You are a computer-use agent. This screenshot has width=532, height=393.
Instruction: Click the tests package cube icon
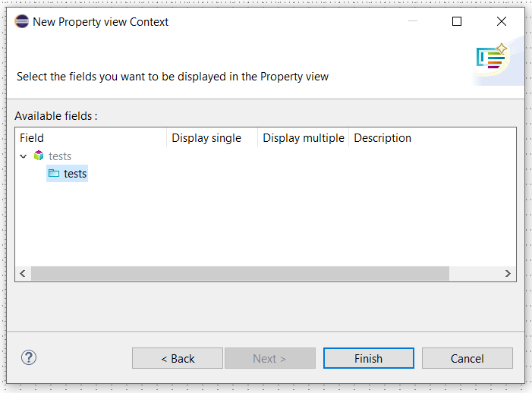click(39, 156)
